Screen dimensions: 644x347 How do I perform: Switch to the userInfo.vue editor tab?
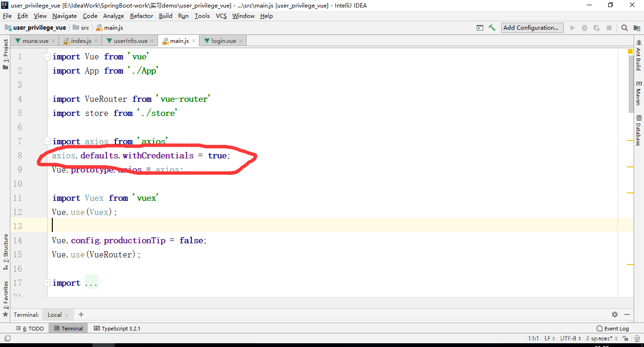[131, 41]
